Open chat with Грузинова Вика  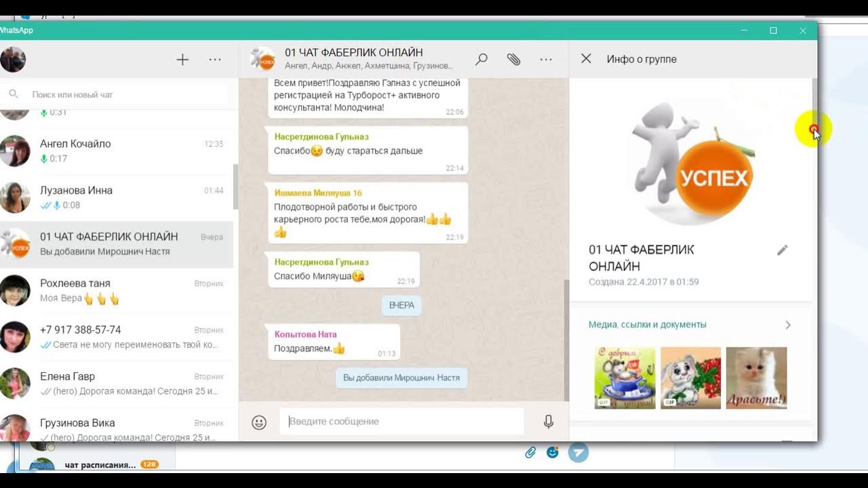pos(117,426)
